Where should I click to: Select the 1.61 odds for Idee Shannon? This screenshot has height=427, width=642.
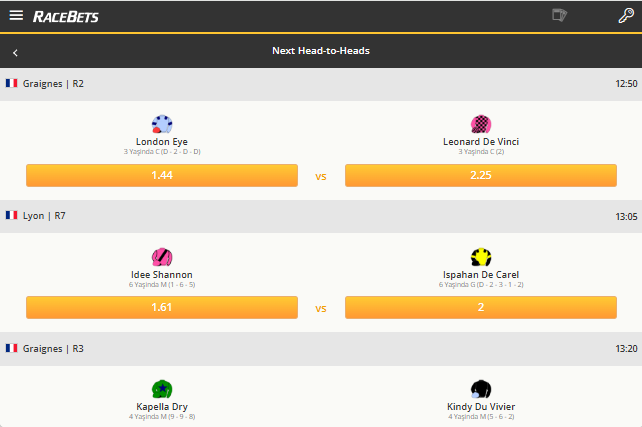pyautogui.click(x=162, y=307)
